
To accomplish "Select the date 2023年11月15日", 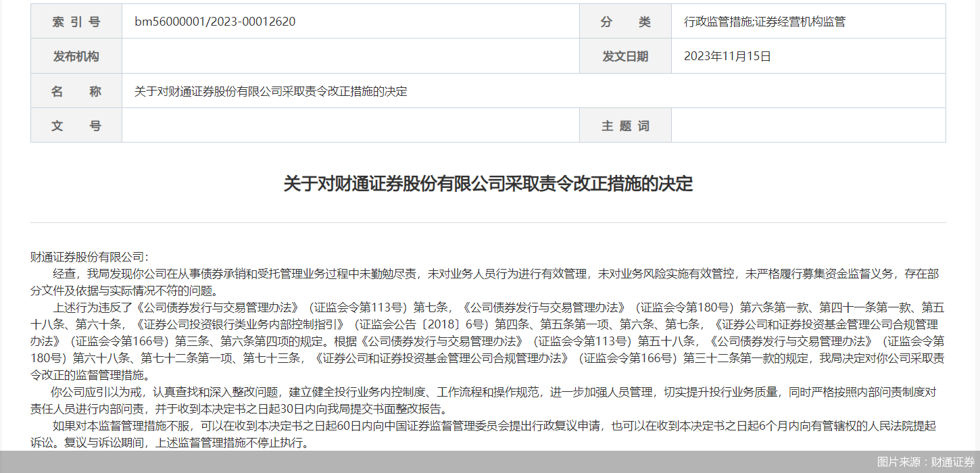I will click(727, 56).
